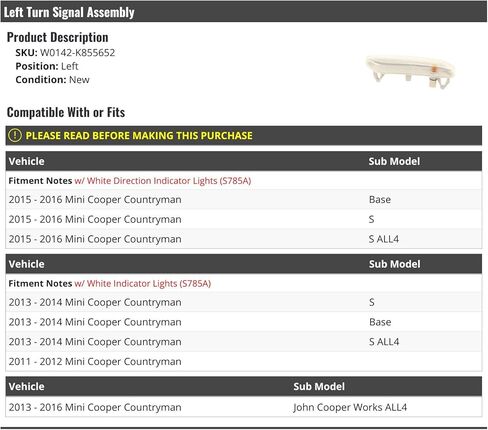Click the Compatible With or Fits heading
The width and height of the screenshot is (488, 430).
66,112
